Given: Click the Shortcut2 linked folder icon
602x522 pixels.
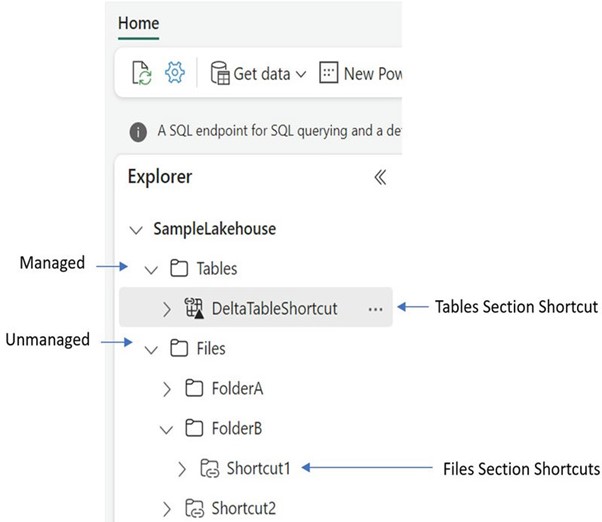Looking at the screenshot, I should (194, 508).
